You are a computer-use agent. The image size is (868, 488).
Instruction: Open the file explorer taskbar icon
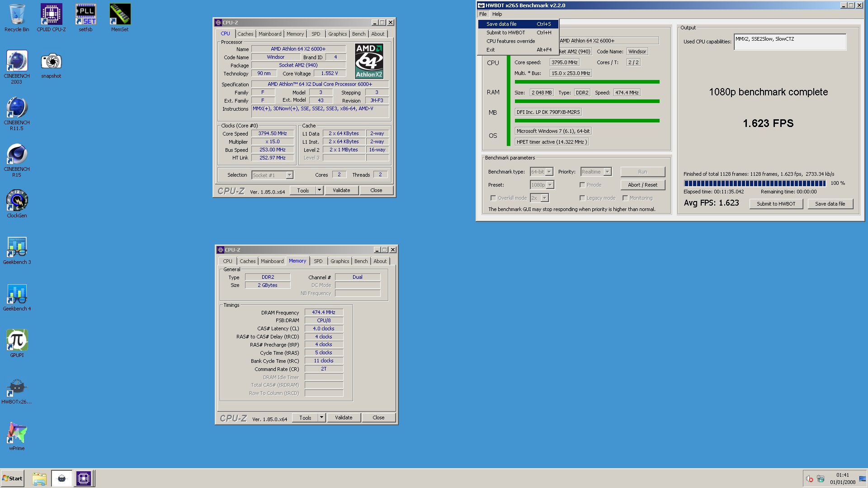[39, 479]
